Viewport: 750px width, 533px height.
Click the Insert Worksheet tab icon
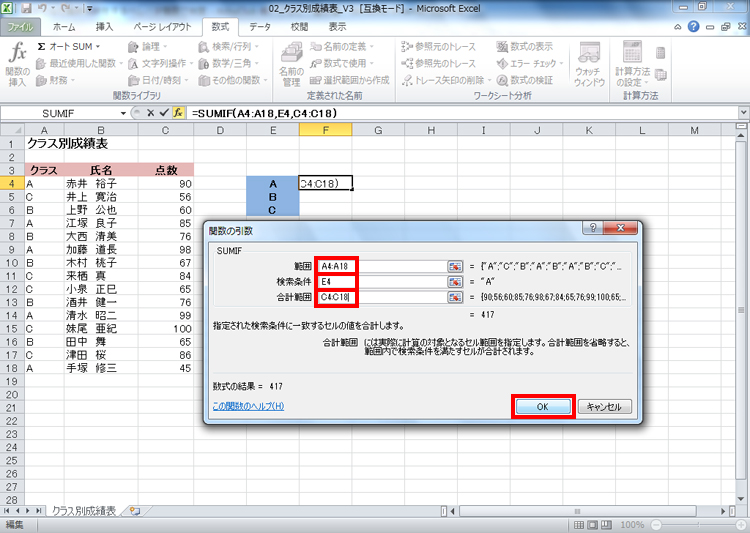pyautogui.click(x=135, y=511)
